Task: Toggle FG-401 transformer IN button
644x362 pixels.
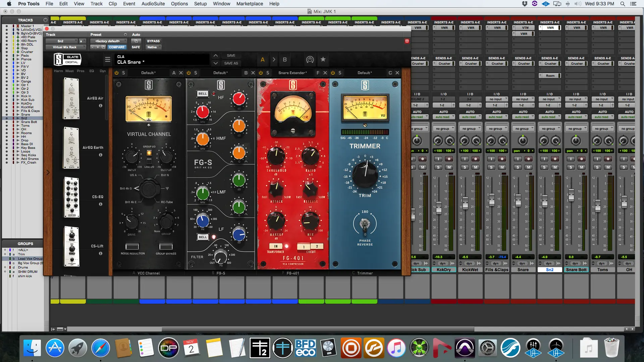Action: (x=276, y=246)
